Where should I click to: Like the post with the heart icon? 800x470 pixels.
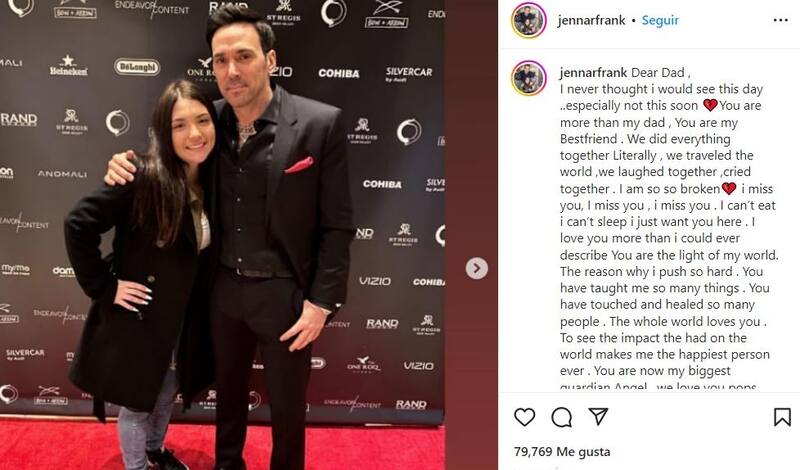[x=524, y=417]
